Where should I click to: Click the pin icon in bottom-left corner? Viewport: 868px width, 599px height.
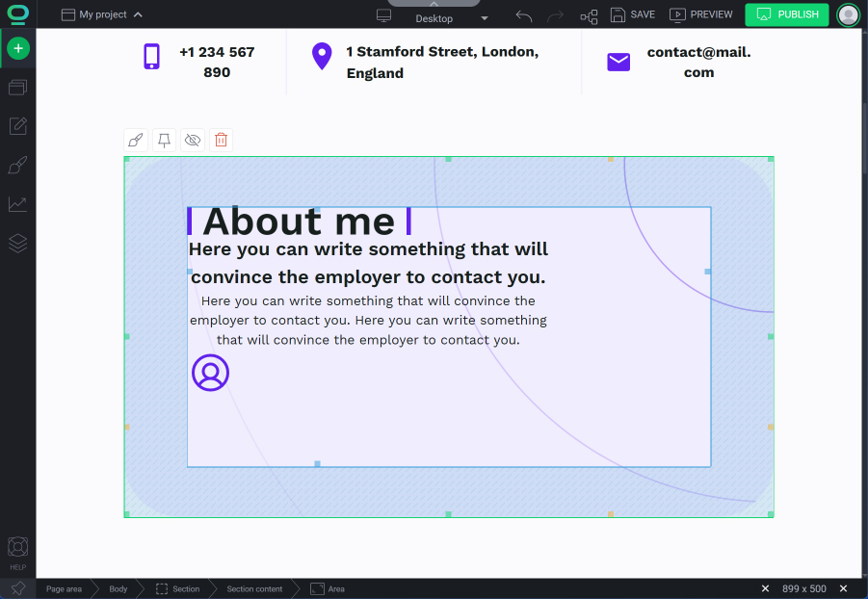(17, 588)
